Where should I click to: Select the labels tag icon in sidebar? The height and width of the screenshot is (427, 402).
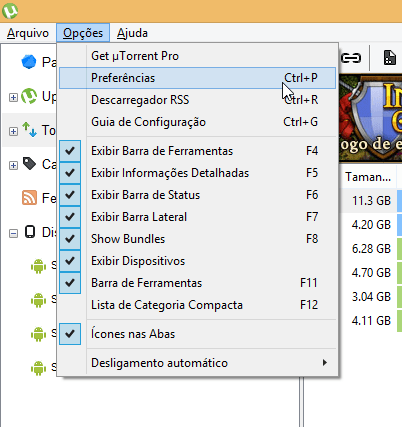[x=29, y=163]
